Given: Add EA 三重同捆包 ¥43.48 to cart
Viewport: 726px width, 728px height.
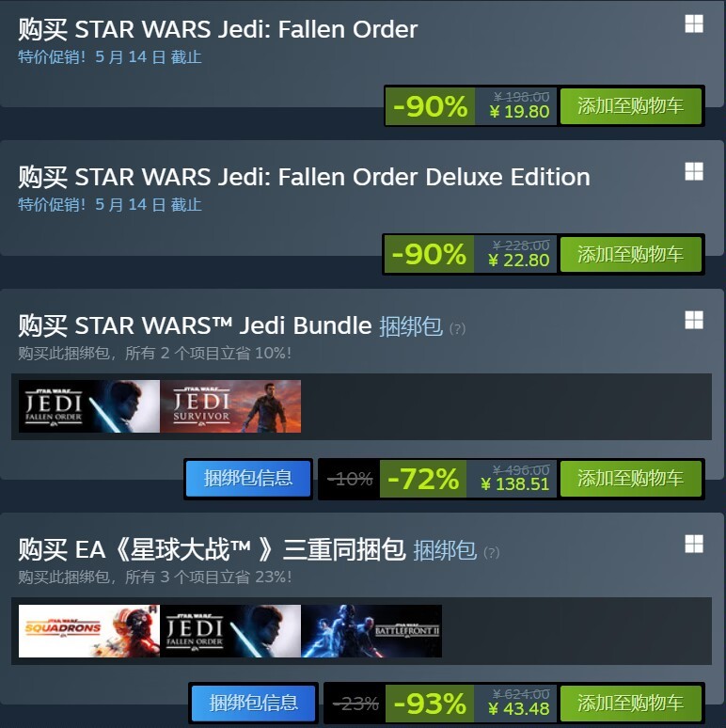Looking at the screenshot, I should coord(630,703).
